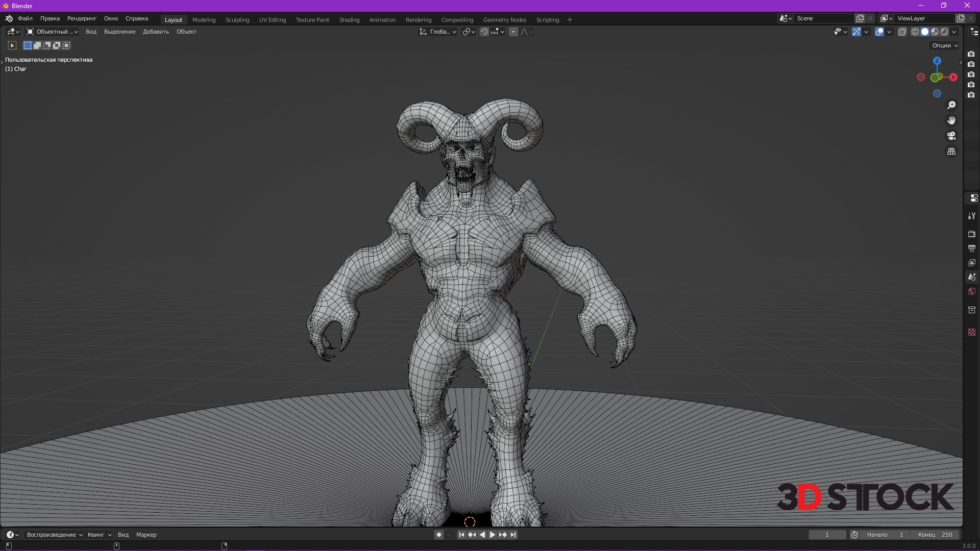Open the Tool properties tab icon
980x551 pixels.
[x=972, y=216]
